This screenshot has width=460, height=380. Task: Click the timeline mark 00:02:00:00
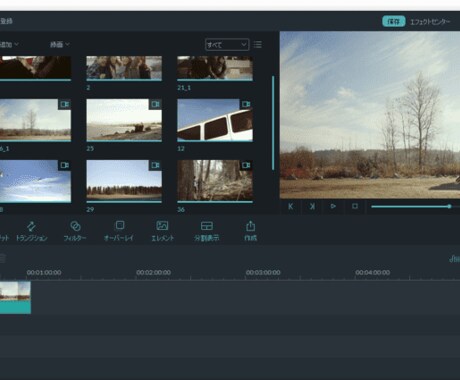click(x=154, y=273)
